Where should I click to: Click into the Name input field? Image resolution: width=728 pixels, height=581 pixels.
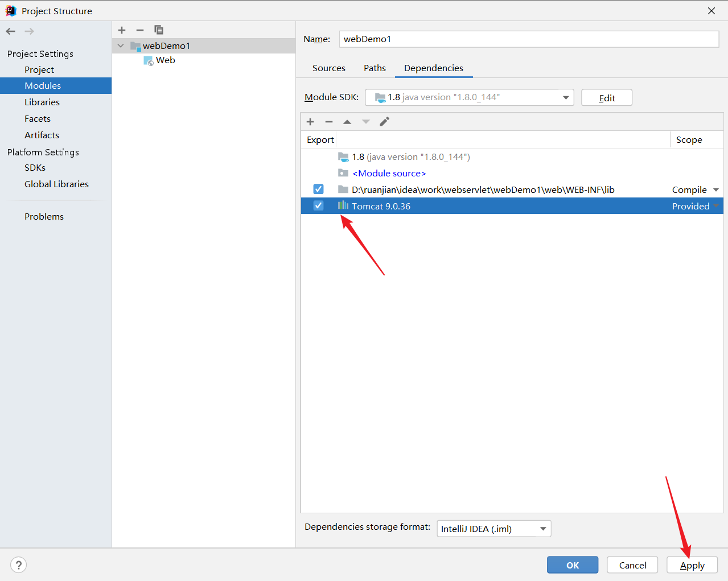click(529, 39)
